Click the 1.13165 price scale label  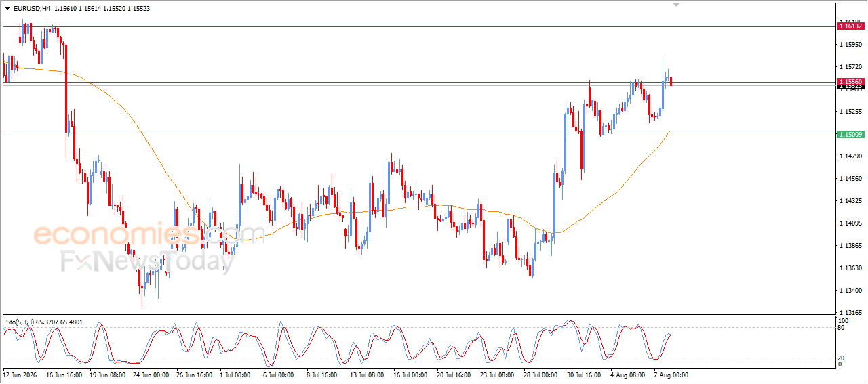tap(850, 313)
